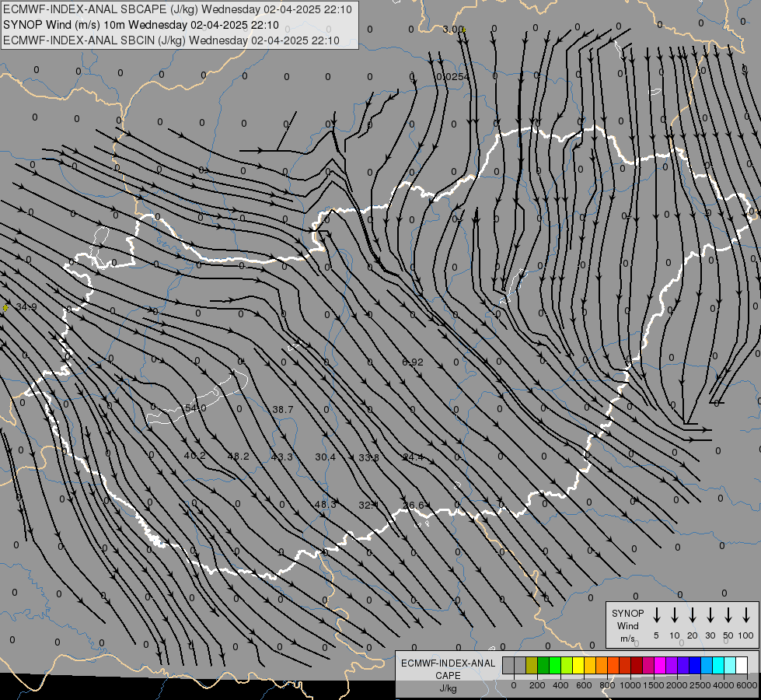761x700 pixels.
Task: Pick the olive CAPE legend swatch
Action: (532, 665)
